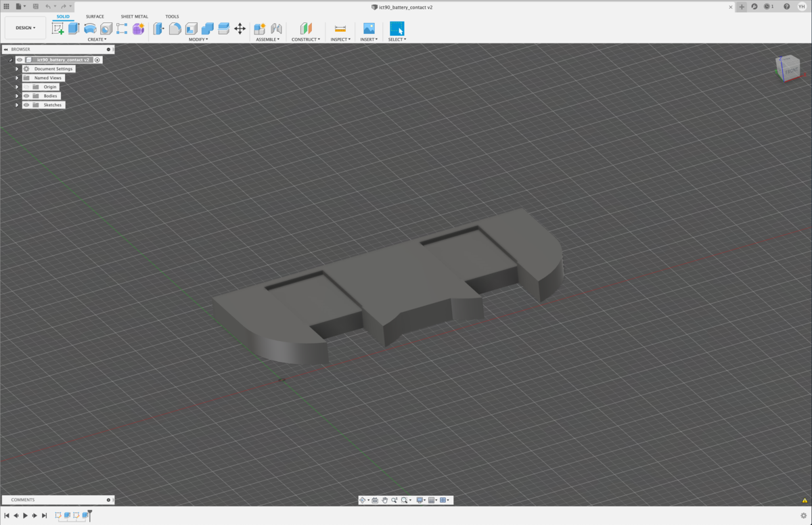The height and width of the screenshot is (525, 812).
Task: Open the CREATE dropdown menu
Action: click(x=97, y=39)
